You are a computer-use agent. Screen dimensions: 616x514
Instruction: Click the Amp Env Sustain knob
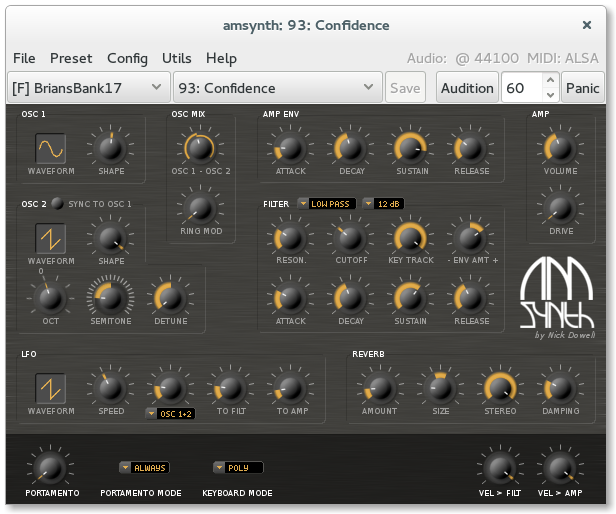[411, 148]
